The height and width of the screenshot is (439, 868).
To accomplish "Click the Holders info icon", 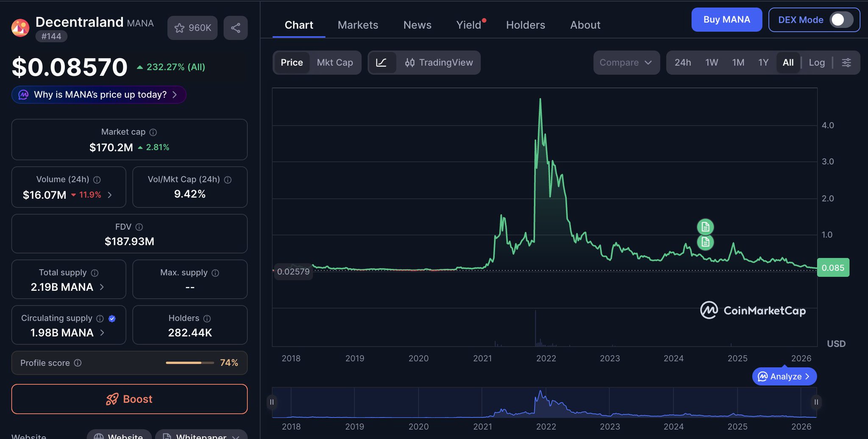I will [x=207, y=319].
